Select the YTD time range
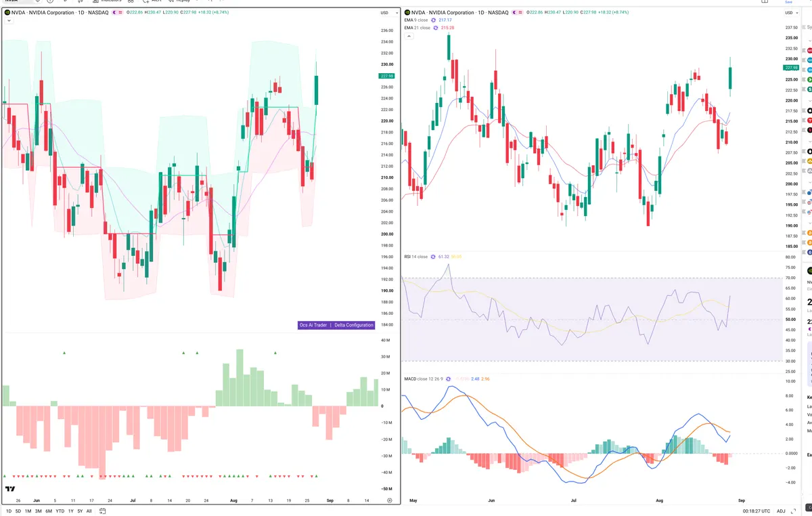812x516 pixels. 60,511
